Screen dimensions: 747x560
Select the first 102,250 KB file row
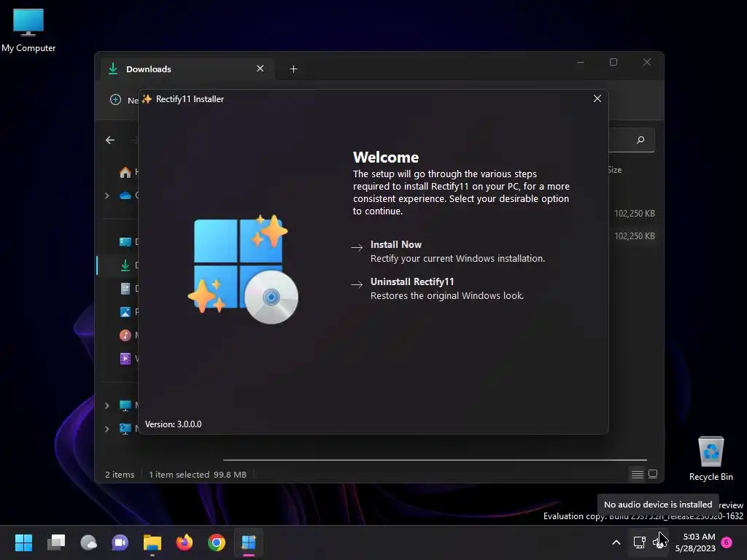634,214
